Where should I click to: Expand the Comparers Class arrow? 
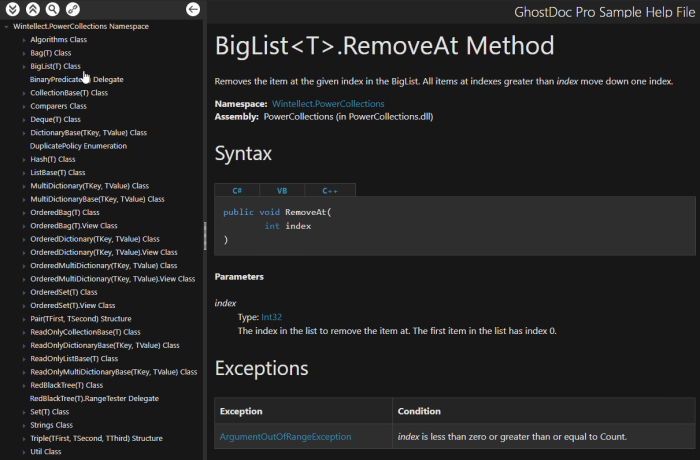(x=24, y=106)
